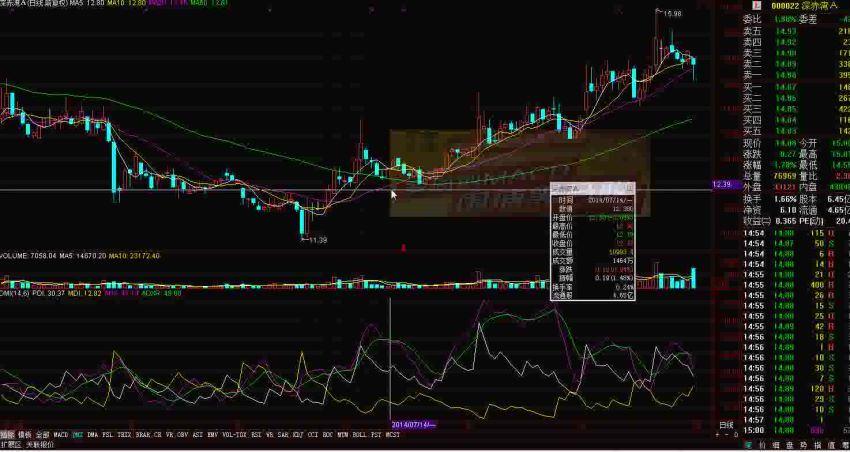Switch indicator to KDJ

coord(298,435)
